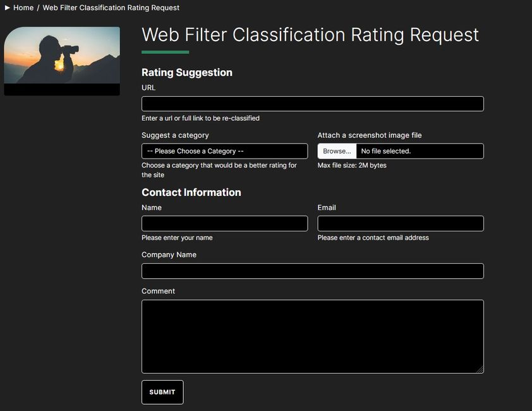Click the Suggest a category label
The image size is (532, 411).
[175, 135]
